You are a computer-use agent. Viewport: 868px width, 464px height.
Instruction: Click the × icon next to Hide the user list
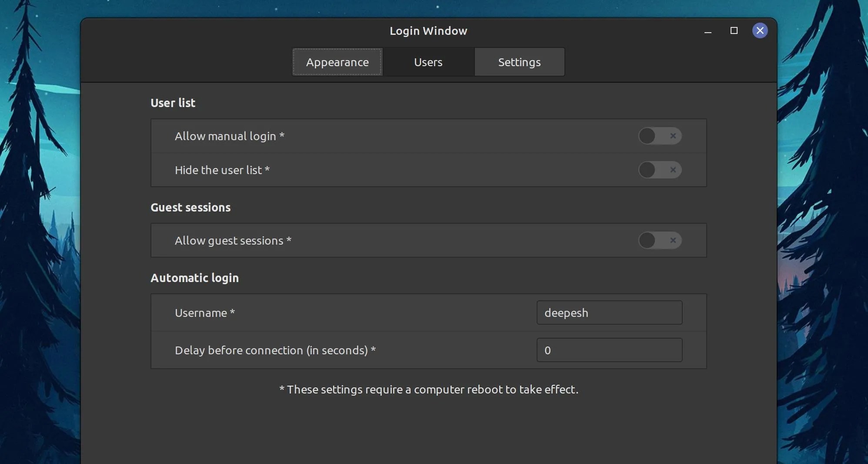pos(673,170)
